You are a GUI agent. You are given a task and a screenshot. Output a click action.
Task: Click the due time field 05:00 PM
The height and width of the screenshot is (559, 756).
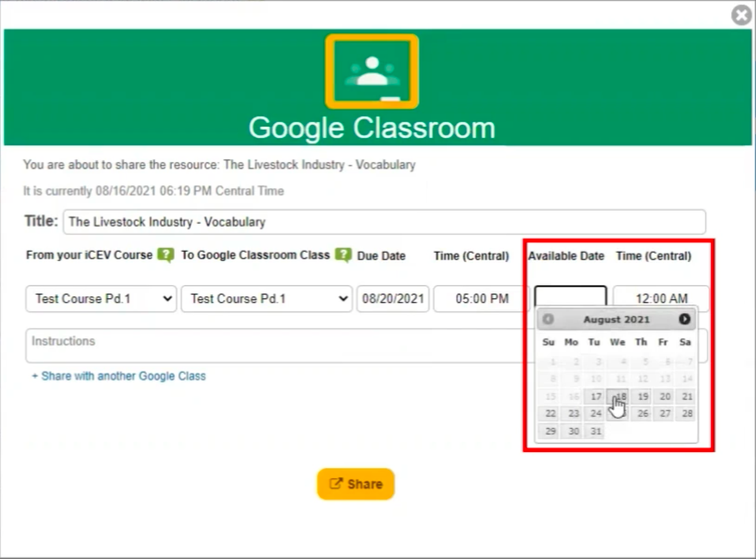click(481, 299)
